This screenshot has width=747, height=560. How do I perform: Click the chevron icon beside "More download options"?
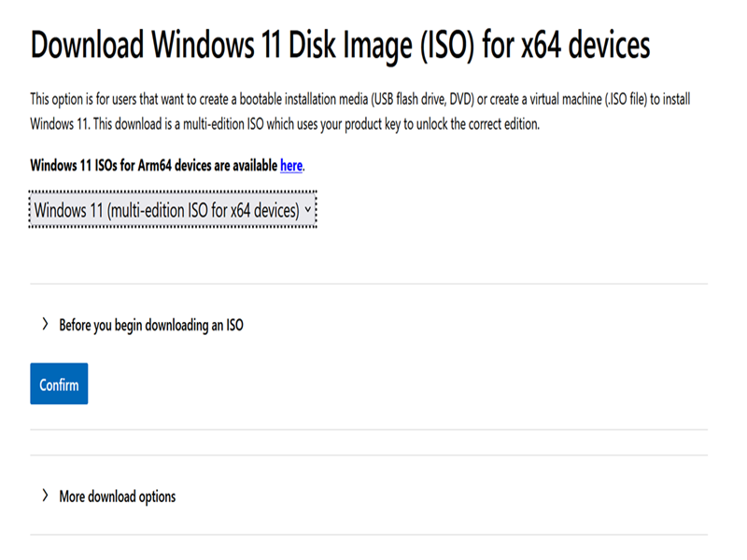[x=44, y=496]
